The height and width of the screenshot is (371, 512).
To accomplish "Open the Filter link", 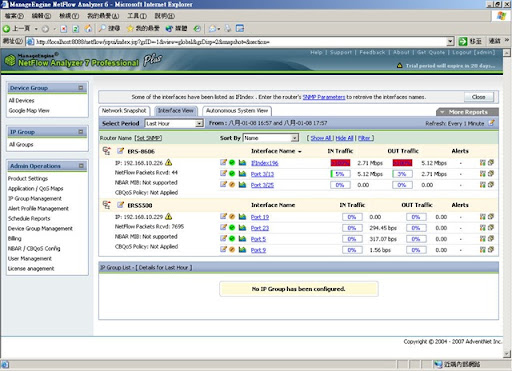I will [x=364, y=138].
